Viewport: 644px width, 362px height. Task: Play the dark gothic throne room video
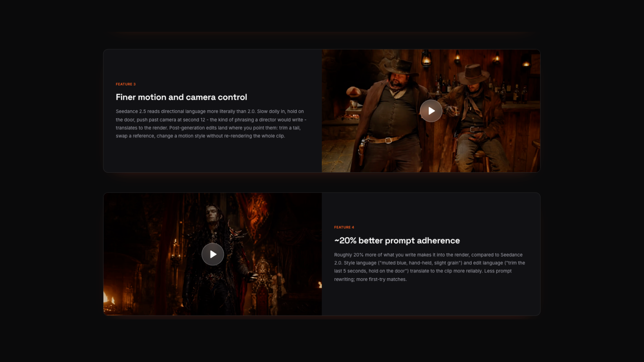pos(213,254)
